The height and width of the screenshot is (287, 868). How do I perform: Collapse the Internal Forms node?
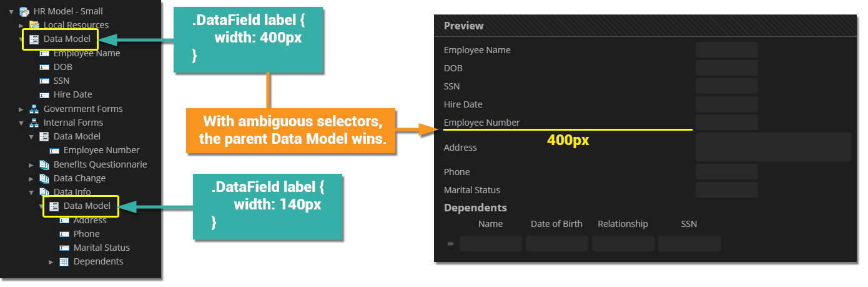click(x=22, y=123)
